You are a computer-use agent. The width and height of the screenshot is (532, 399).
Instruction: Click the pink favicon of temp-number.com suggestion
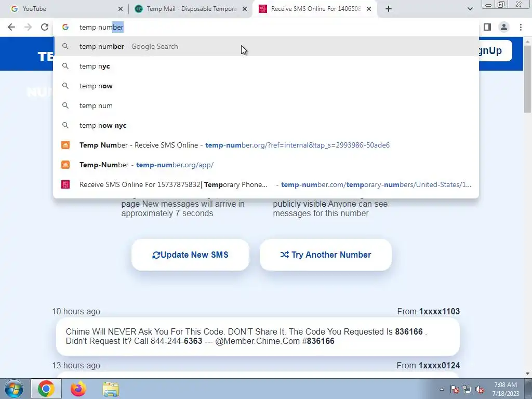(x=65, y=184)
